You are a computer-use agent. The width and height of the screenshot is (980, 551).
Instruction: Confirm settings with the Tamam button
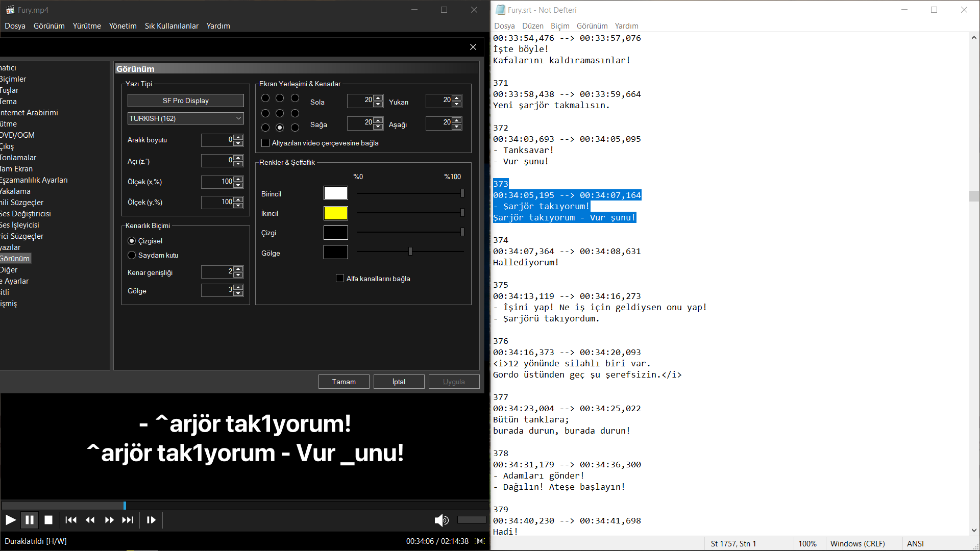(344, 381)
